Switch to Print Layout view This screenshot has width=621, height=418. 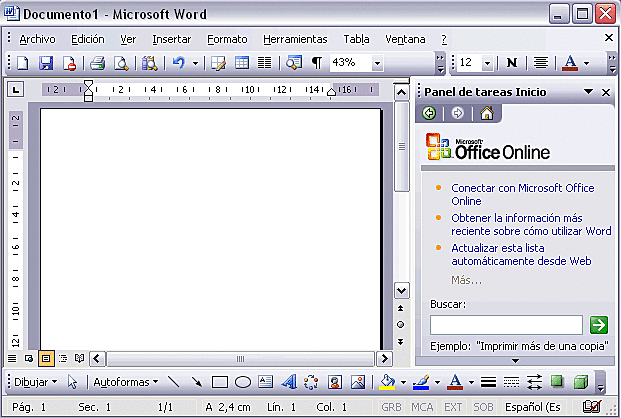(x=46, y=359)
